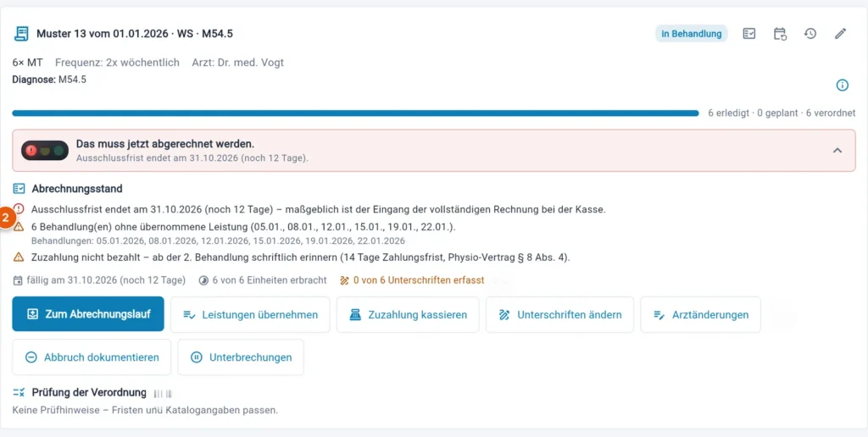The image size is (868, 437).
Task: Click 'Diagnose: M54.5' text
Action: pos(49,80)
